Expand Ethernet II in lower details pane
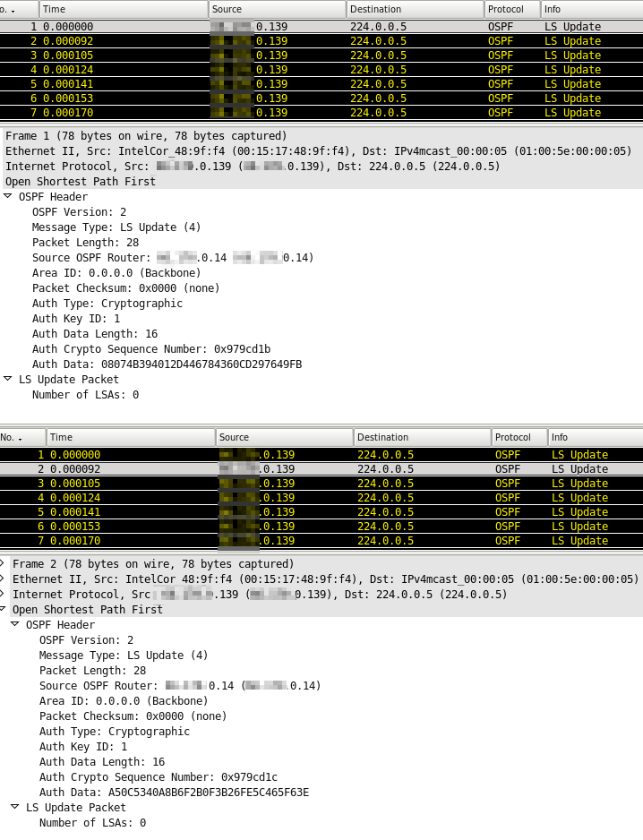The image size is (643, 840). (x=3, y=579)
